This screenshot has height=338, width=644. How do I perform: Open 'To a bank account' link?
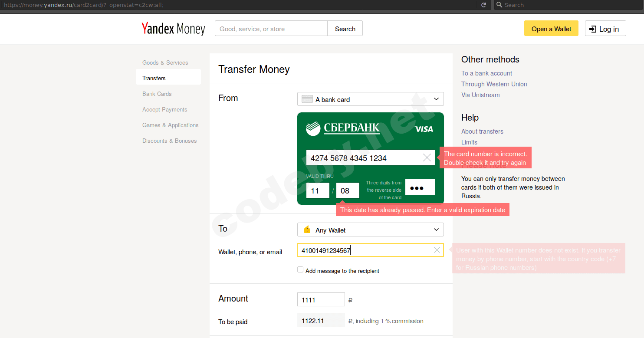pos(487,73)
